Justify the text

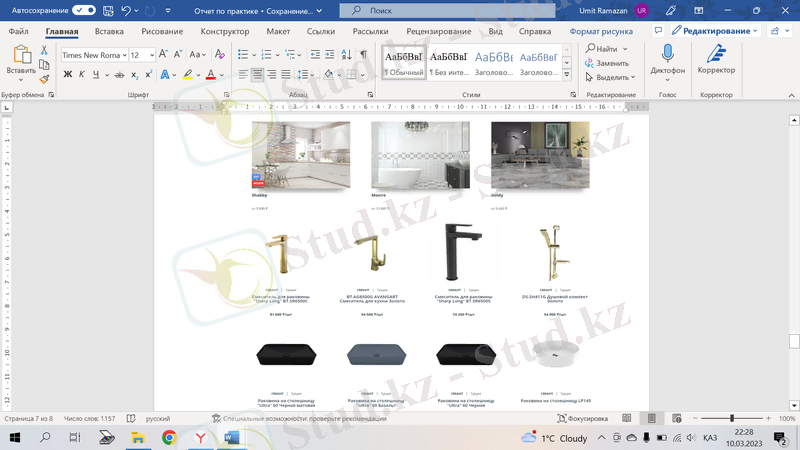click(x=286, y=75)
